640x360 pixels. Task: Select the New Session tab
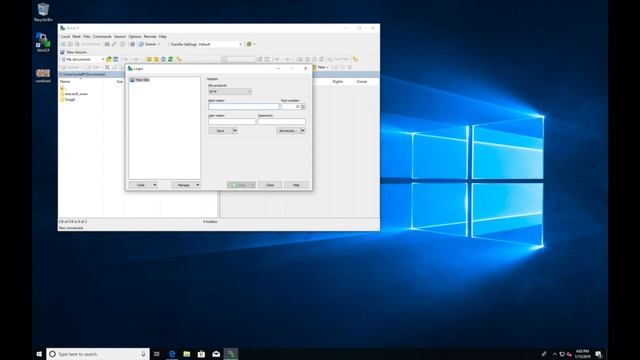[73, 52]
